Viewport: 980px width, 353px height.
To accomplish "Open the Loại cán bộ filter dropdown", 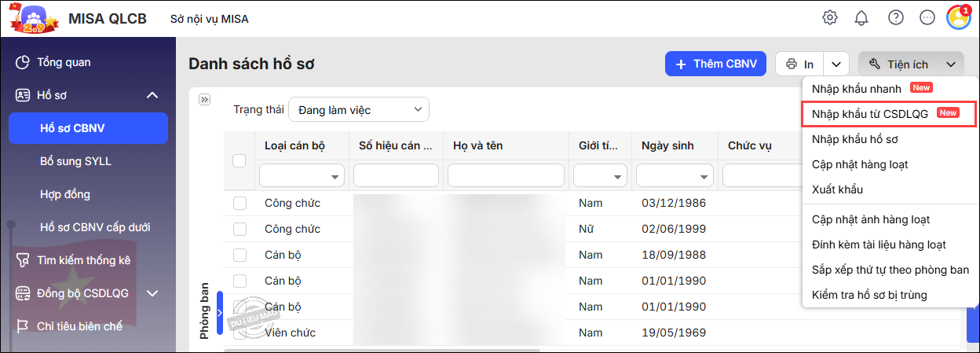I will (302, 175).
